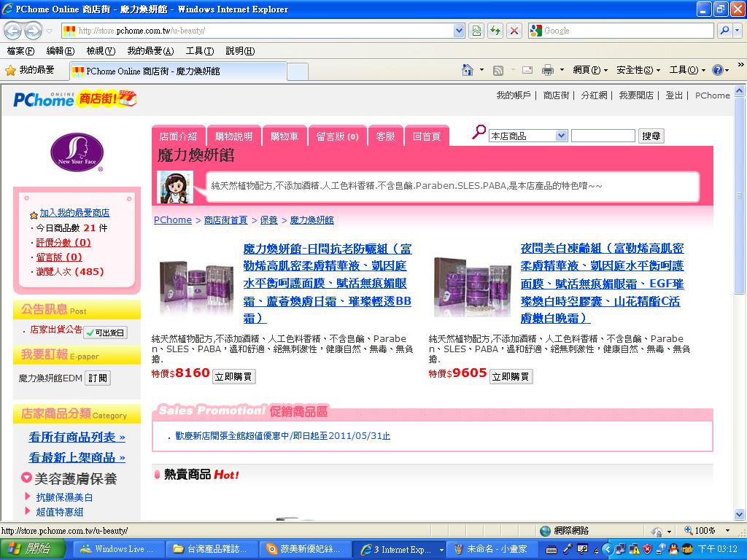The width and height of the screenshot is (747, 560).
Task: Click the Read Mail icon
Action: [527, 71]
